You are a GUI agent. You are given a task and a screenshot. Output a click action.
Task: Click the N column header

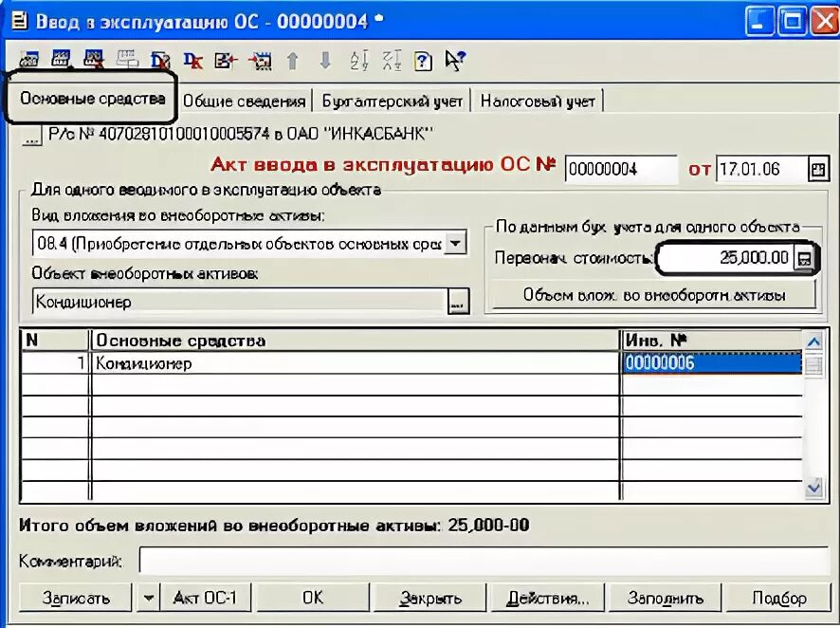pyautogui.click(x=55, y=341)
